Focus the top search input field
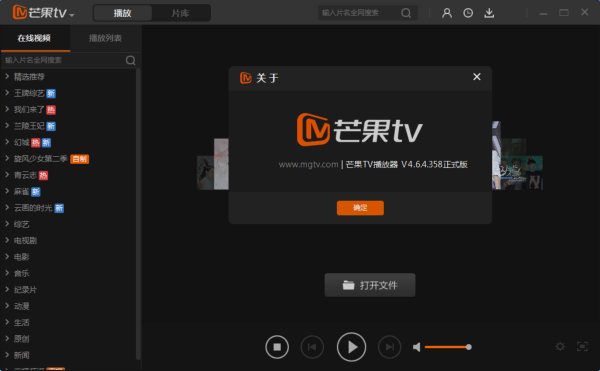This screenshot has height=371, width=600. point(359,13)
